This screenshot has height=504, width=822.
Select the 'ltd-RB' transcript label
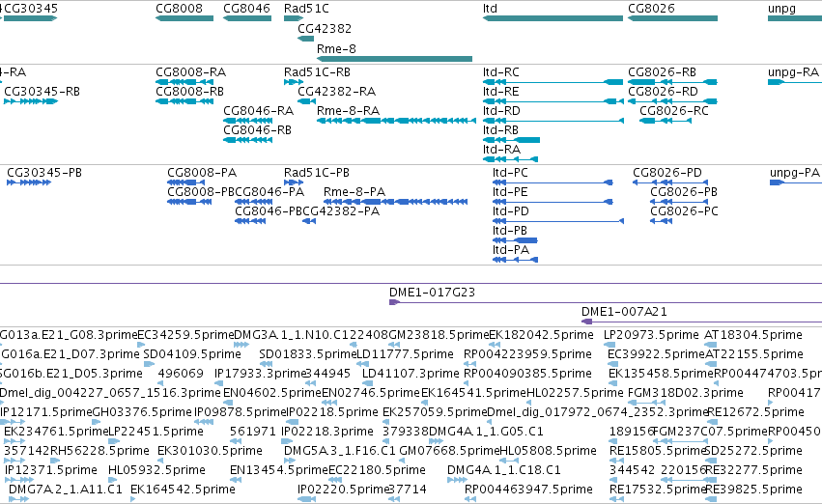[x=500, y=130]
